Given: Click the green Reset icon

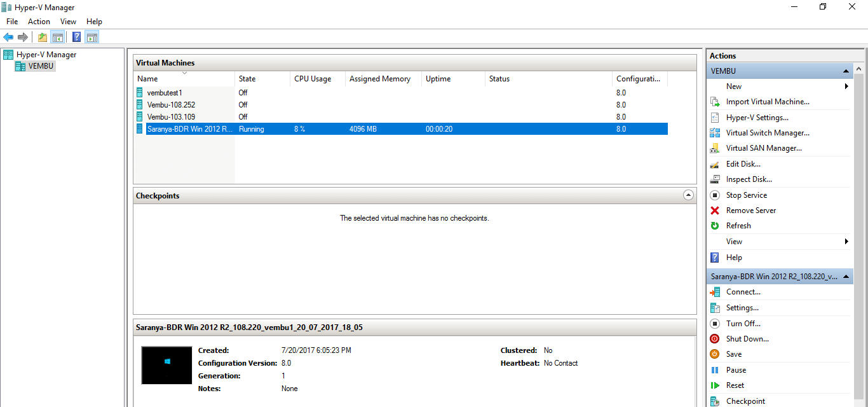Looking at the screenshot, I should point(714,385).
